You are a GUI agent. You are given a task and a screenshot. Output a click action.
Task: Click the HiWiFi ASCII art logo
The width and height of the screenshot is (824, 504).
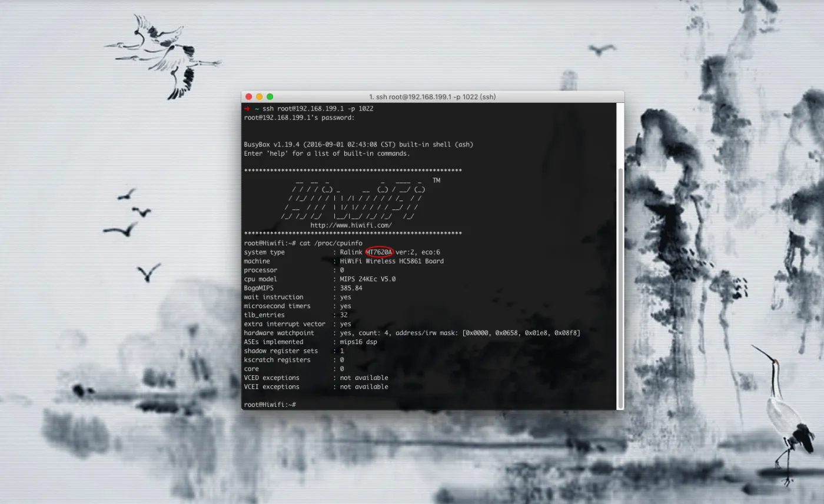(353, 198)
